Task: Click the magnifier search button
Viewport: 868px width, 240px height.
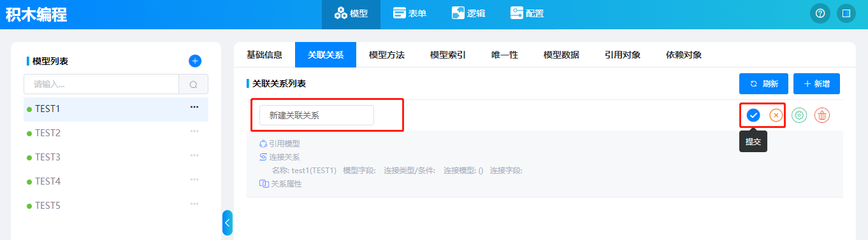Action: (x=194, y=84)
